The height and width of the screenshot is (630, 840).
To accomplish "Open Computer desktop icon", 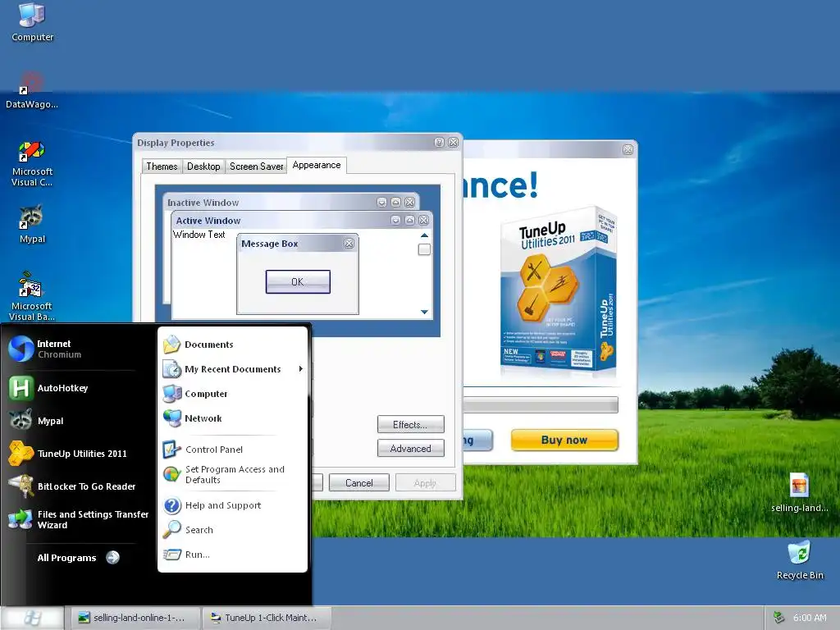I will coord(32,21).
